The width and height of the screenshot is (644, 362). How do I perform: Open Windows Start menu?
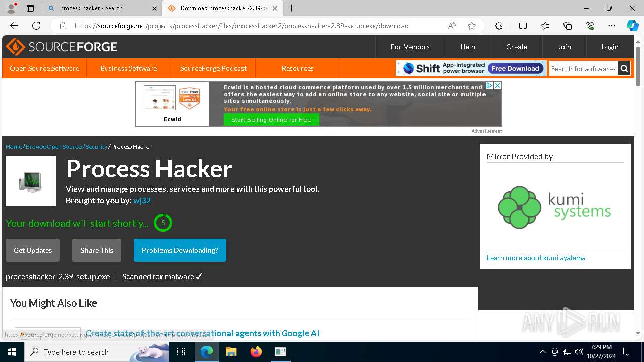[x=12, y=352]
